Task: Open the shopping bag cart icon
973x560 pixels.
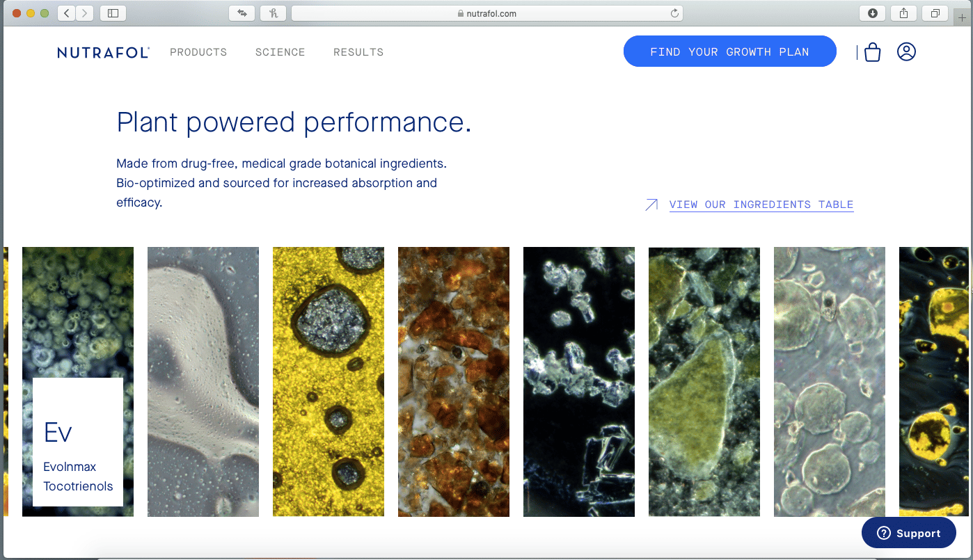Action: coord(872,52)
